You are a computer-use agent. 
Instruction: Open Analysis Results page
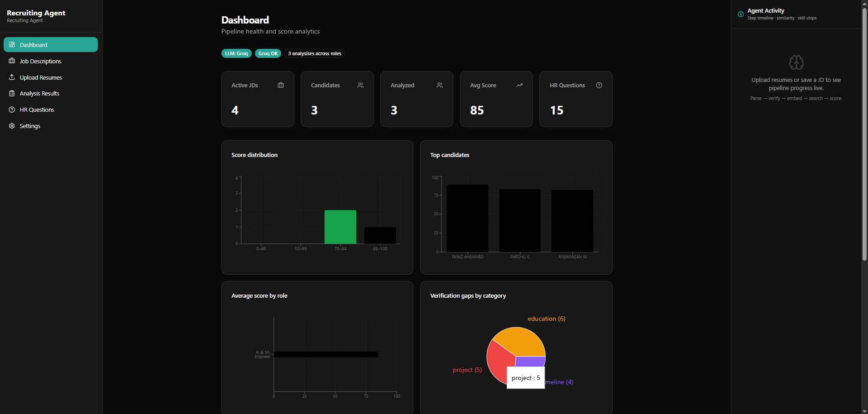[51, 93]
